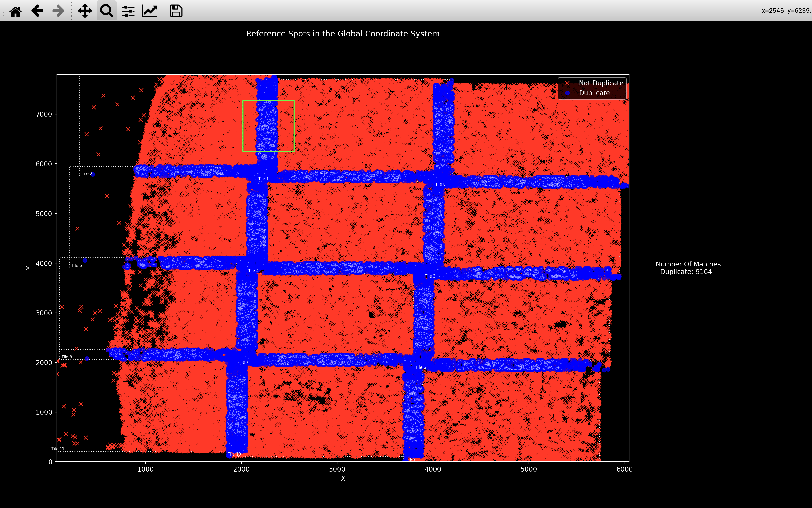Click the 6000 X-axis tick label

click(x=625, y=469)
